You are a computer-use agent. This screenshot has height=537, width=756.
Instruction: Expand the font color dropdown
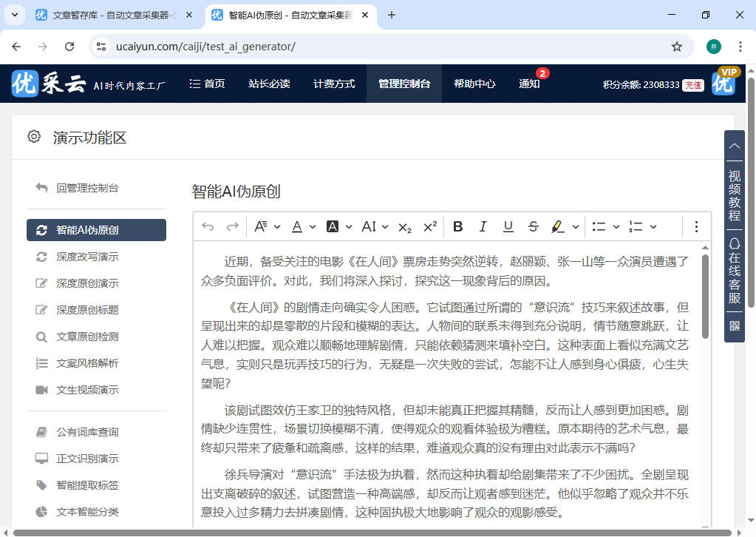point(313,226)
